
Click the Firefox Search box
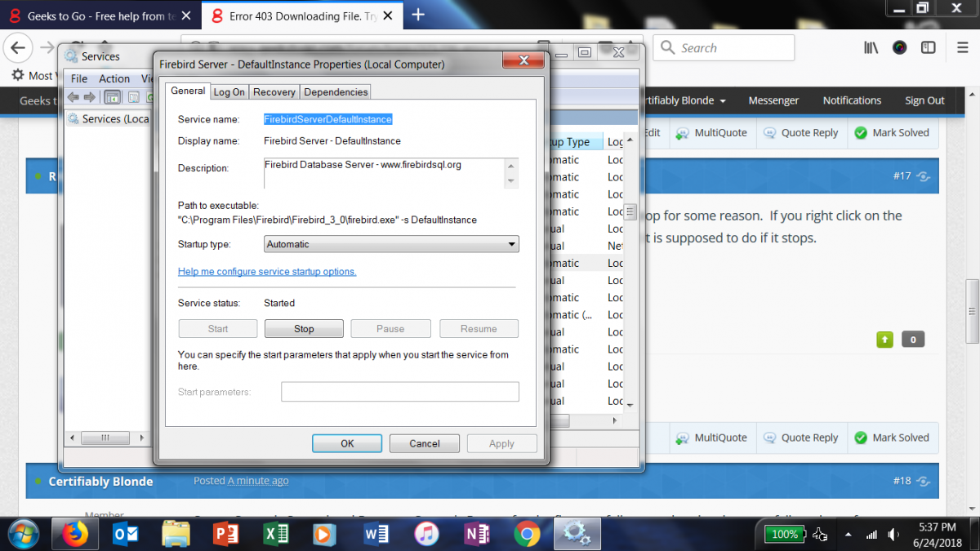(724, 47)
